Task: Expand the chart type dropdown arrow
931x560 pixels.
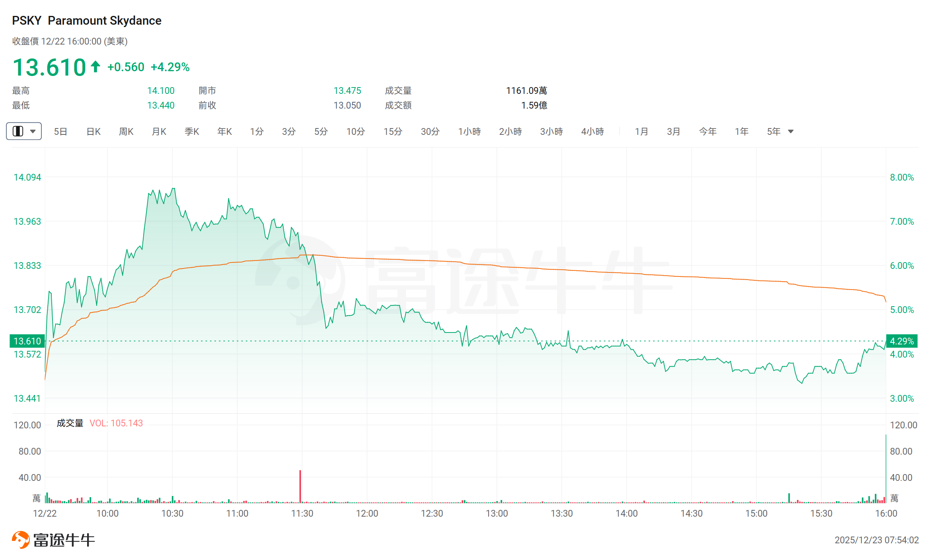Action: click(33, 131)
